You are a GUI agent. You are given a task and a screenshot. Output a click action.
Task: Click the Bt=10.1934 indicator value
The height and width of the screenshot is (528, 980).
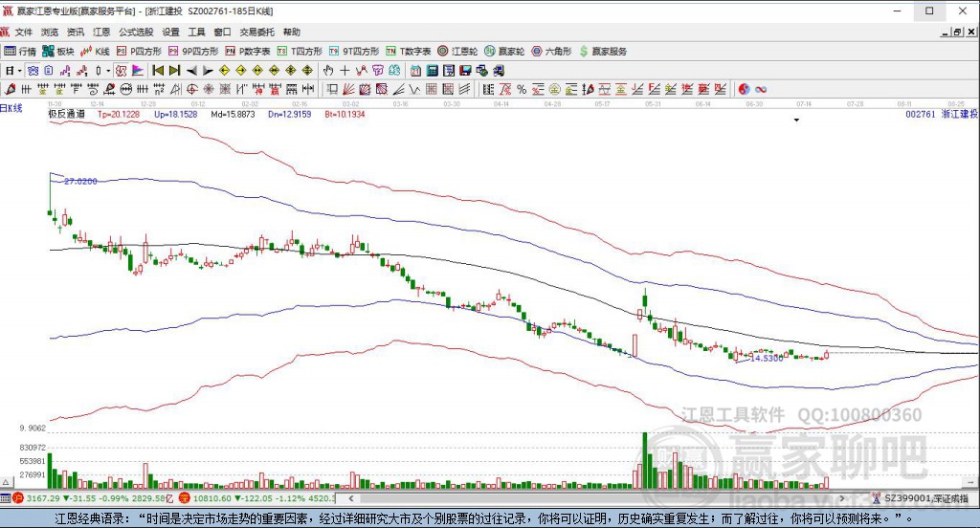[x=345, y=115]
